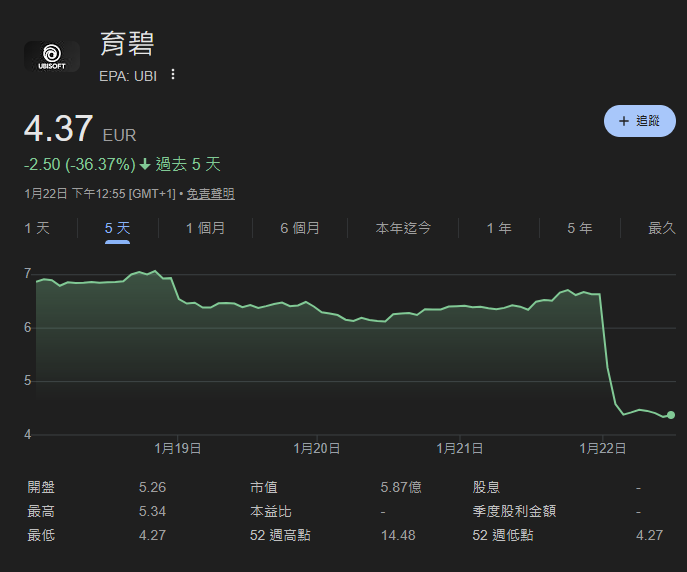Click the 市值 value 5.87億
Screen dimensions: 687x572
401,487
